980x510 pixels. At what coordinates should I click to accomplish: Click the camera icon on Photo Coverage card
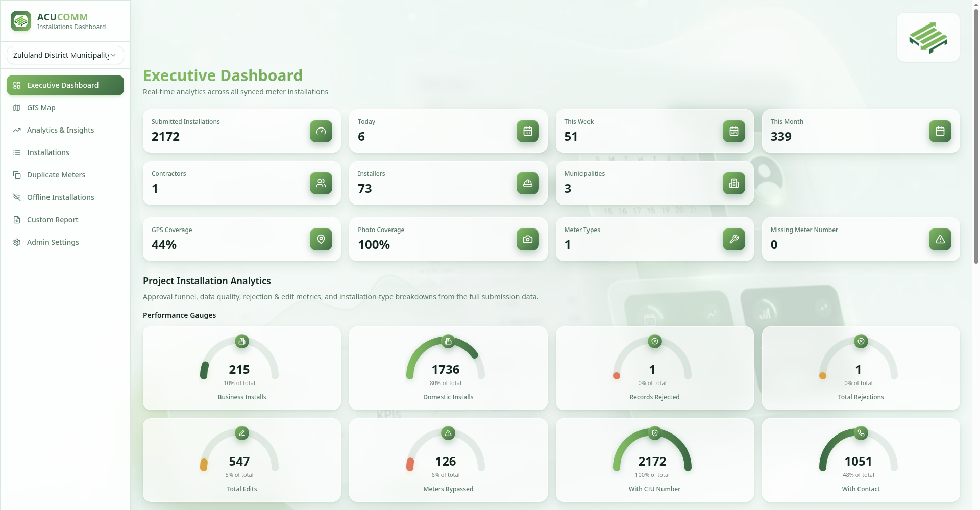coord(528,239)
